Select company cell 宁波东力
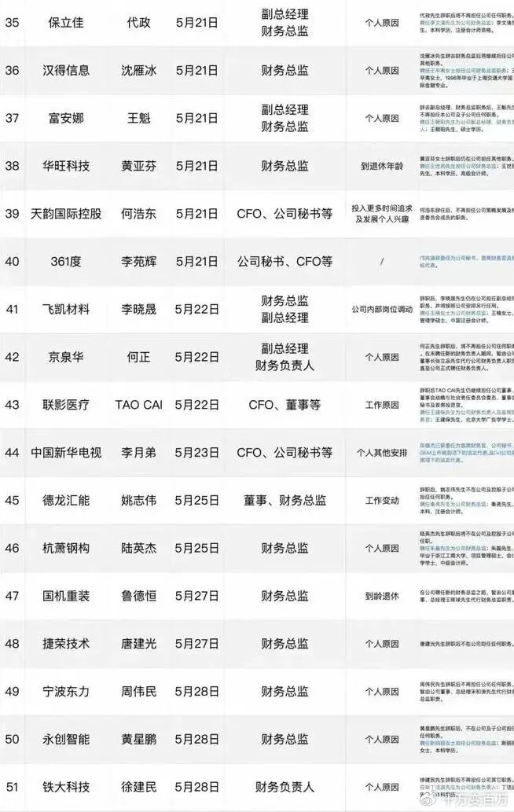This screenshot has height=812, width=514. (66, 691)
